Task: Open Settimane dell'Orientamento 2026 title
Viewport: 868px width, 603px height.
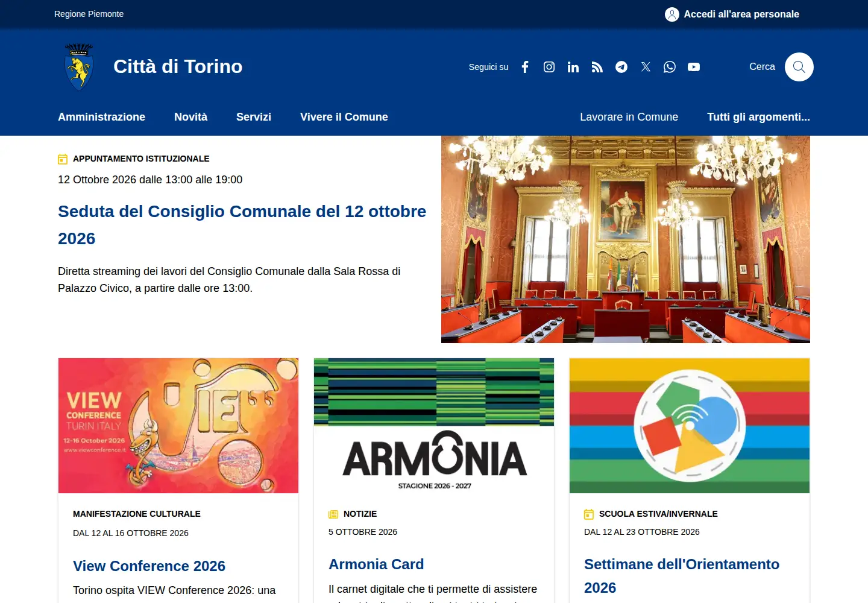Action: coord(682,576)
